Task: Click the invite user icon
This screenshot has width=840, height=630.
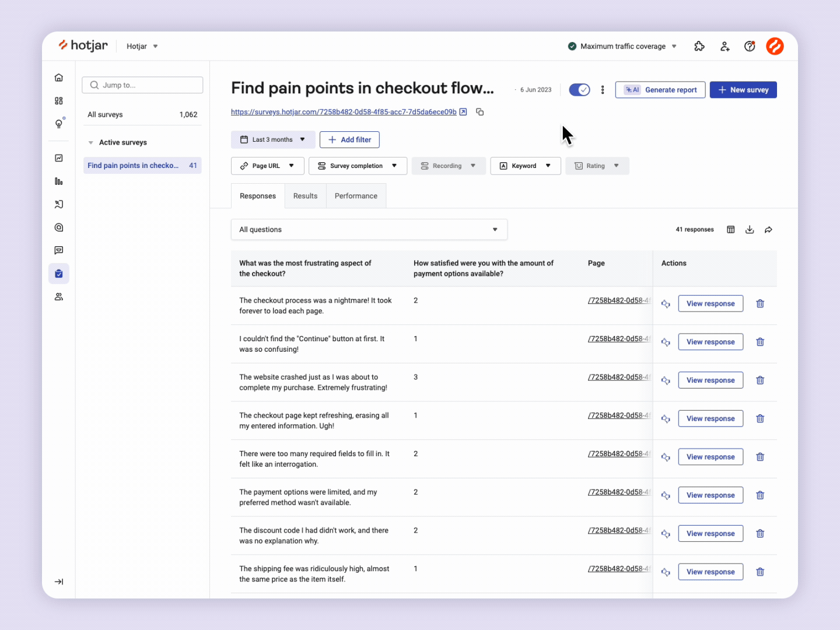Action: (724, 46)
